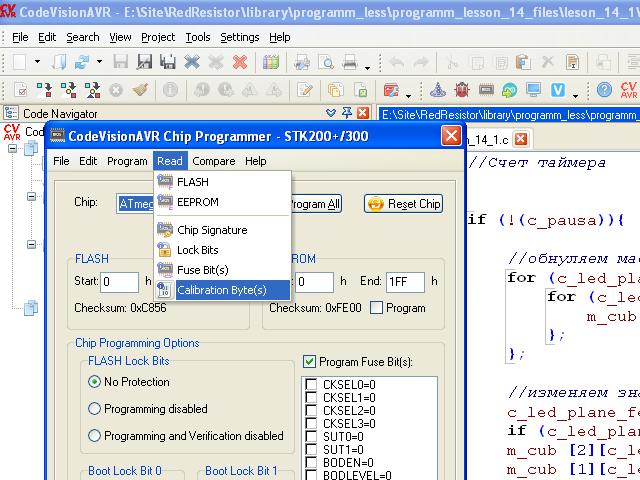Check the SUT1=0 fuse bit
Image resolution: width=640 pixels, height=480 pixels.
pyautogui.click(x=311, y=450)
